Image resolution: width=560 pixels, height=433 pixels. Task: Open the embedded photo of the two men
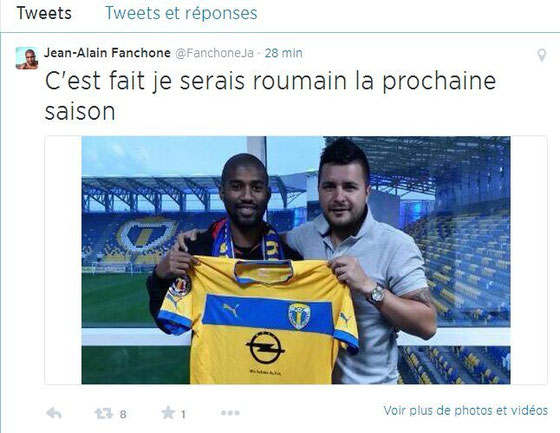click(x=296, y=260)
